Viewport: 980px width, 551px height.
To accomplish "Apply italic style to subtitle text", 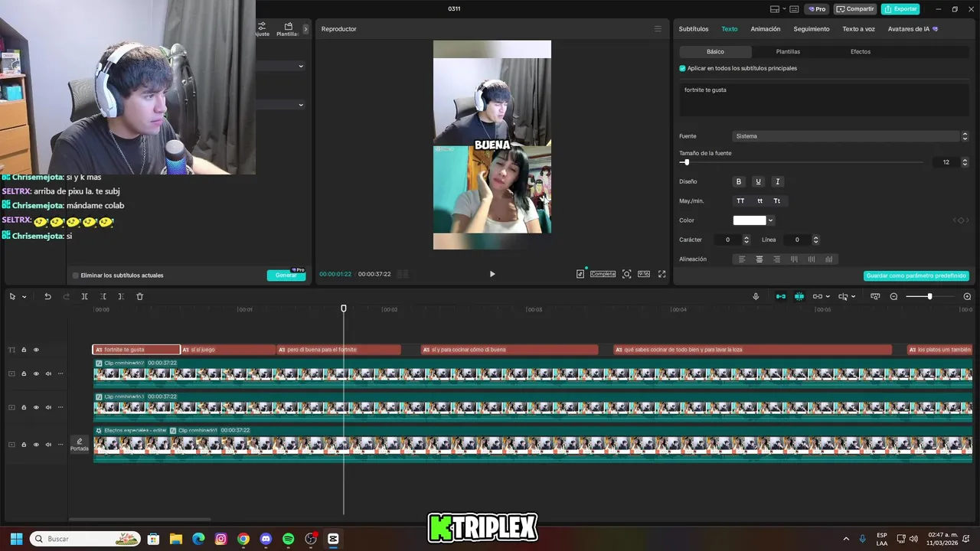I will [777, 181].
